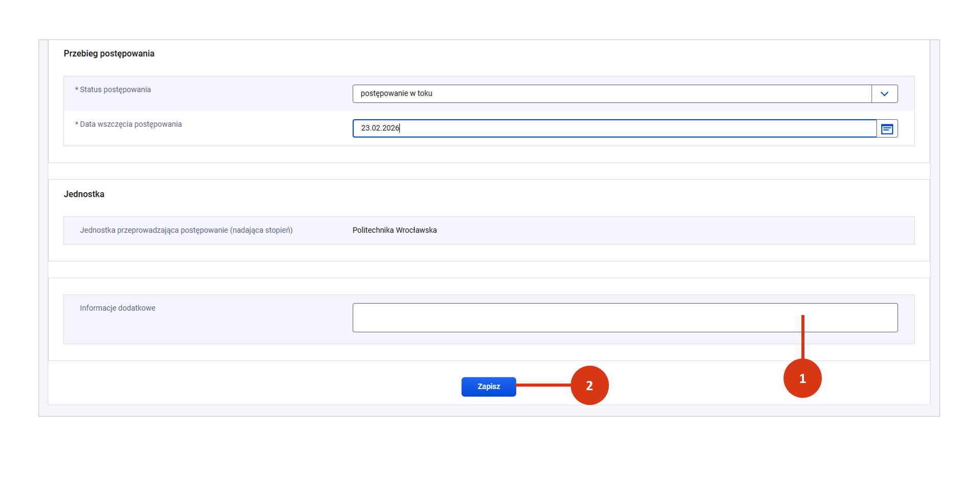The height and width of the screenshot is (493, 980).
Task: Select the 'Przebieg postępowania' section heading
Action: (x=109, y=54)
